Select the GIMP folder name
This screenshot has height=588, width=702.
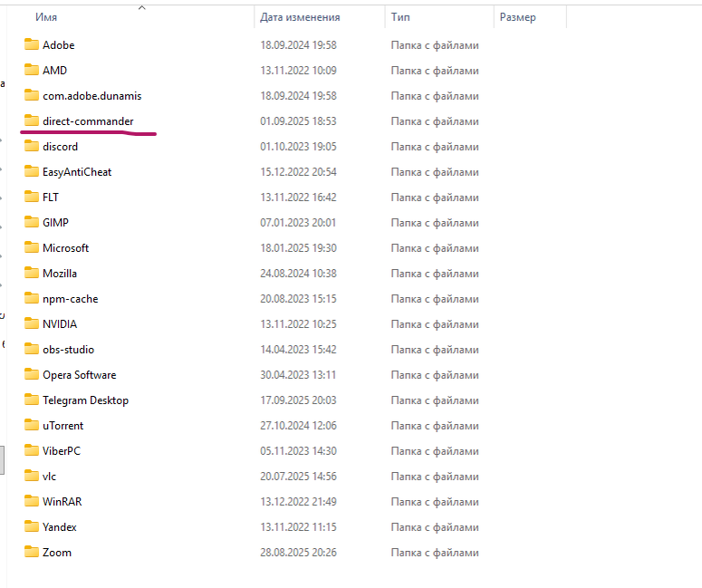tap(55, 223)
